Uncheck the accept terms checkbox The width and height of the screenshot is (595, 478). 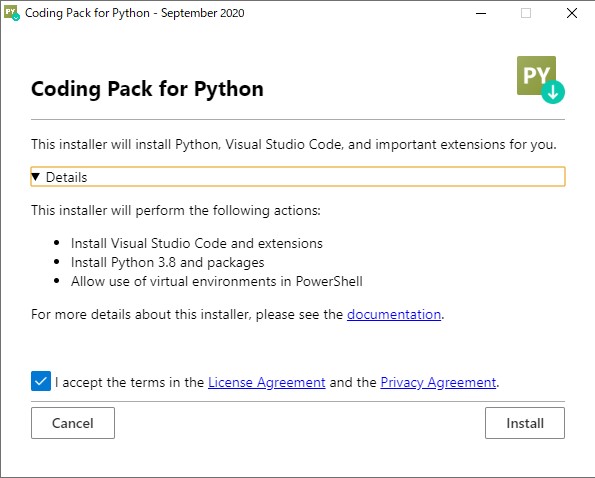pos(41,381)
